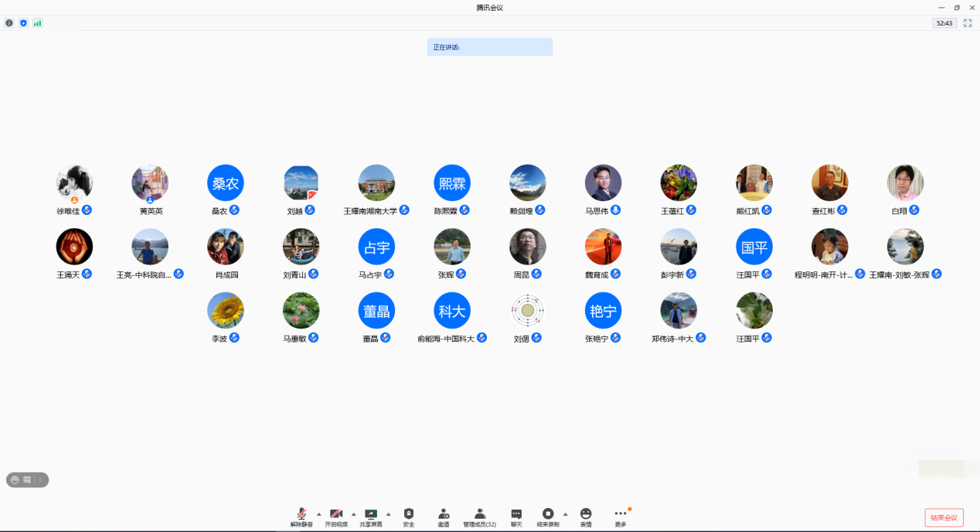Screen dimensions: 980x532
Task: Open 管理成员(32) participant list
Action: coord(479,517)
